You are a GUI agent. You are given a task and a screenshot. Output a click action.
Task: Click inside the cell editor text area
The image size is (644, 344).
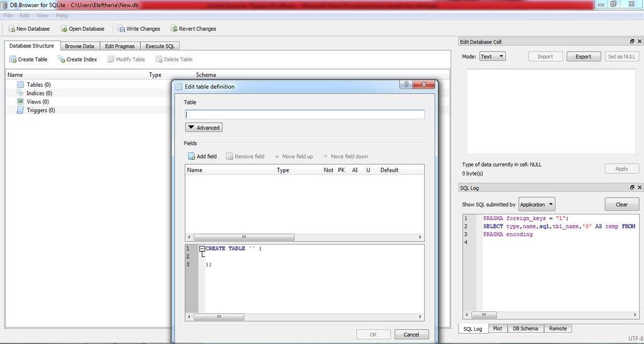click(551, 111)
